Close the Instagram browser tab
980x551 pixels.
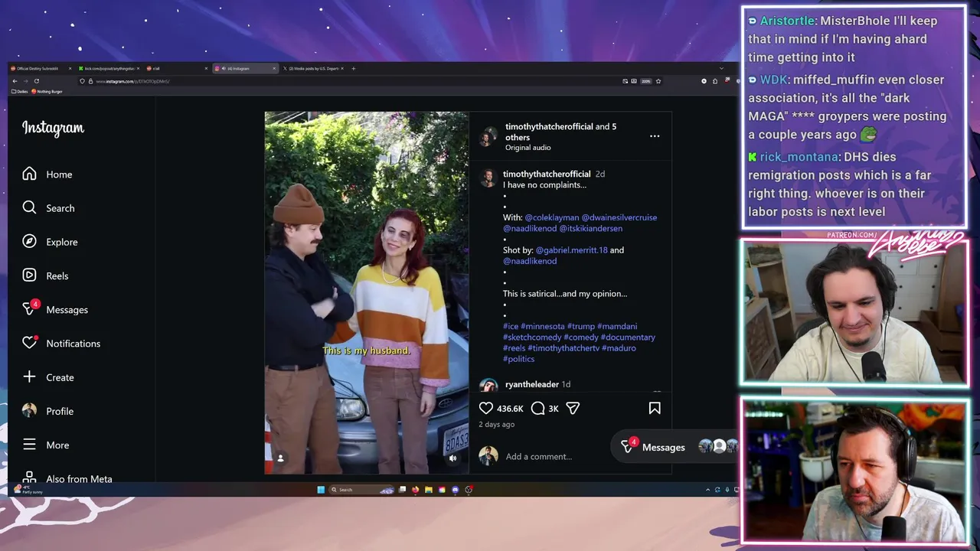click(274, 68)
